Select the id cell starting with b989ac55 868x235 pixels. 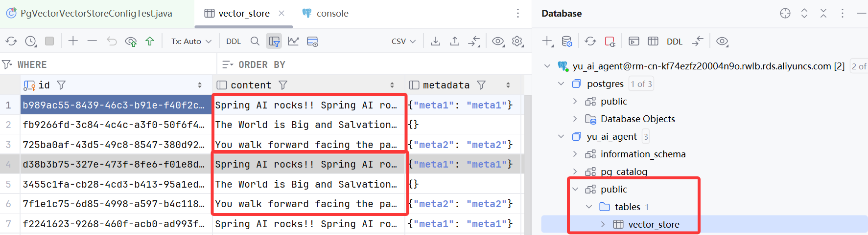[x=116, y=105]
